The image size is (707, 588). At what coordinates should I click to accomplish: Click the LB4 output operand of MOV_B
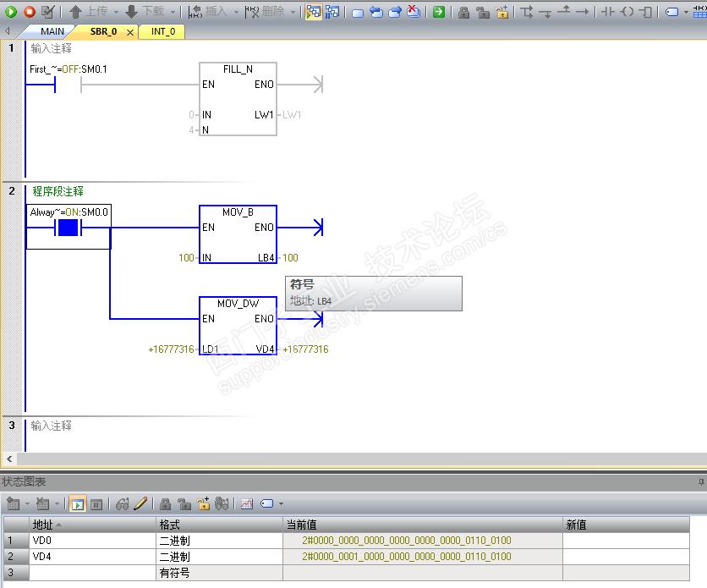coord(266,257)
